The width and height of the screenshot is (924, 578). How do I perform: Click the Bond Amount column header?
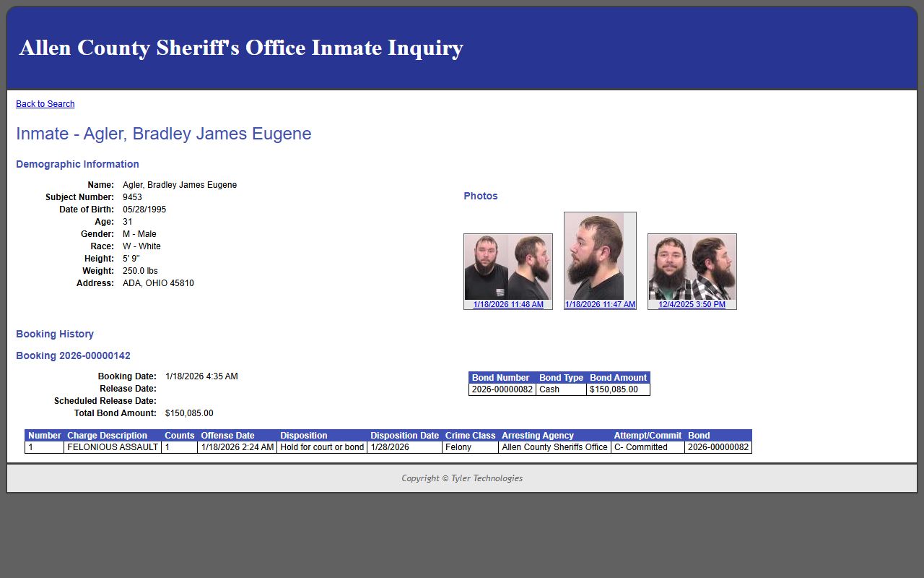point(619,378)
